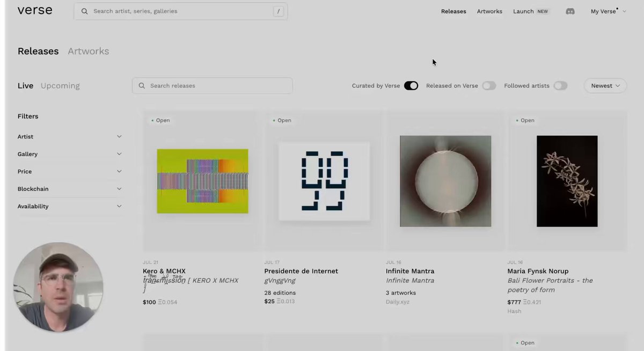Screen dimensions: 644x351
Task: Open the Kero & MCHX artwork thumbnail
Action: pyautogui.click(x=202, y=181)
